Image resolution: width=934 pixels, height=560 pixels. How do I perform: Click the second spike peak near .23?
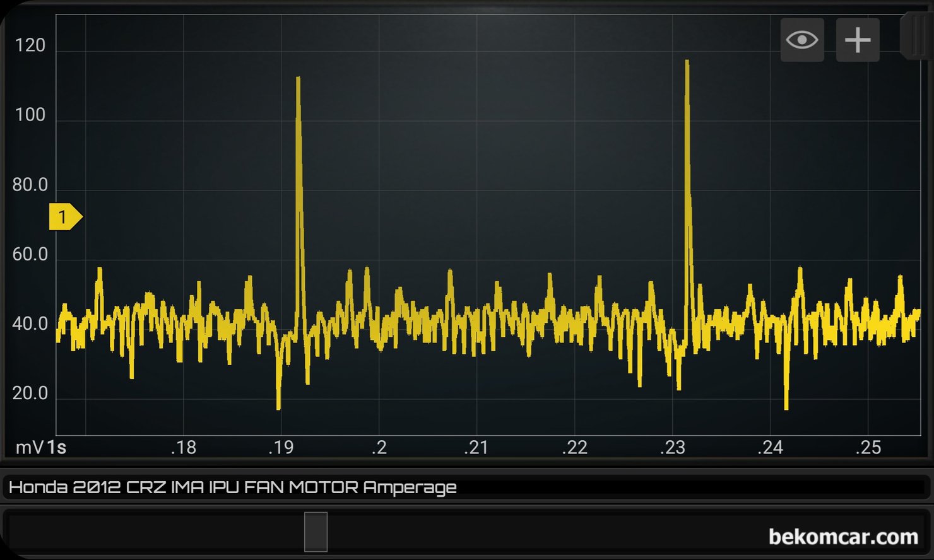click(687, 63)
